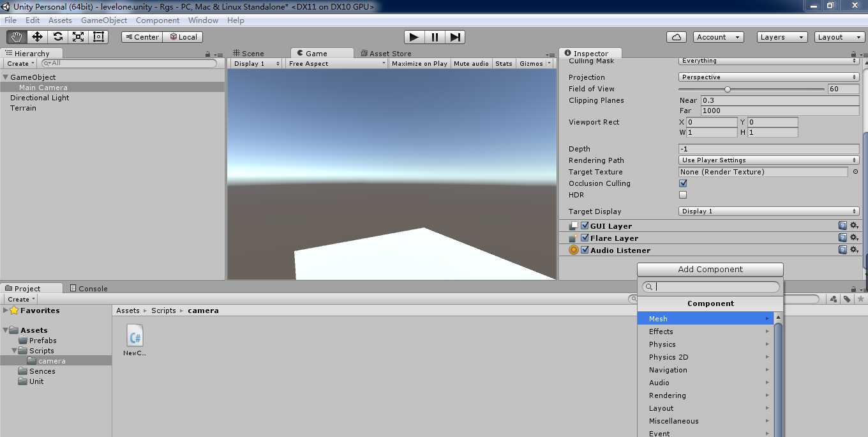The height and width of the screenshot is (437, 868).
Task: Open the Cloud services icon
Action: point(677,37)
